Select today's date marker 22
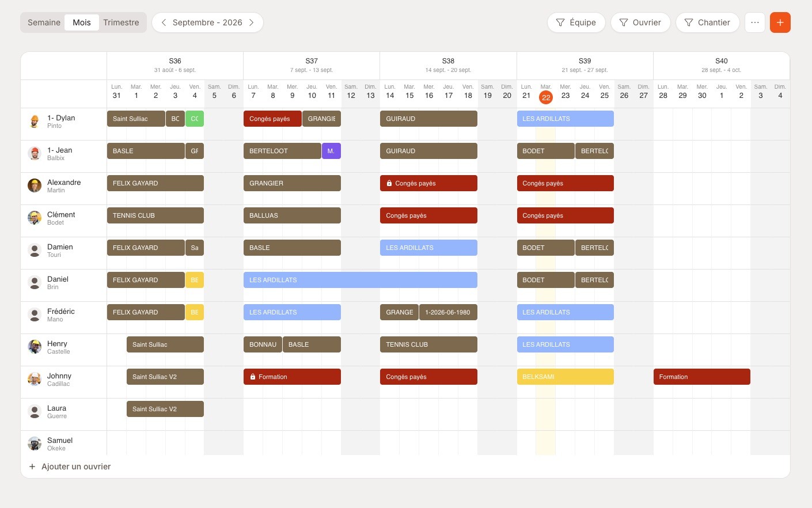 pyautogui.click(x=546, y=97)
